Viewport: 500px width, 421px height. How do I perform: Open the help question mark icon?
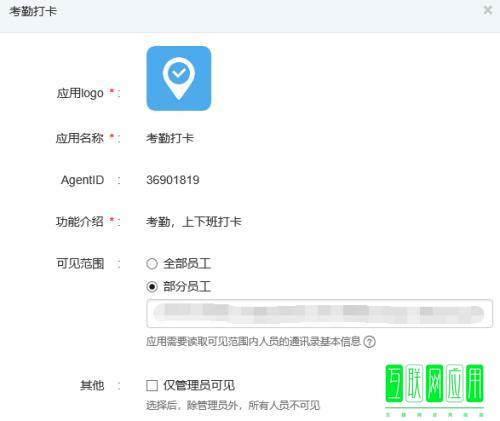[x=369, y=342]
